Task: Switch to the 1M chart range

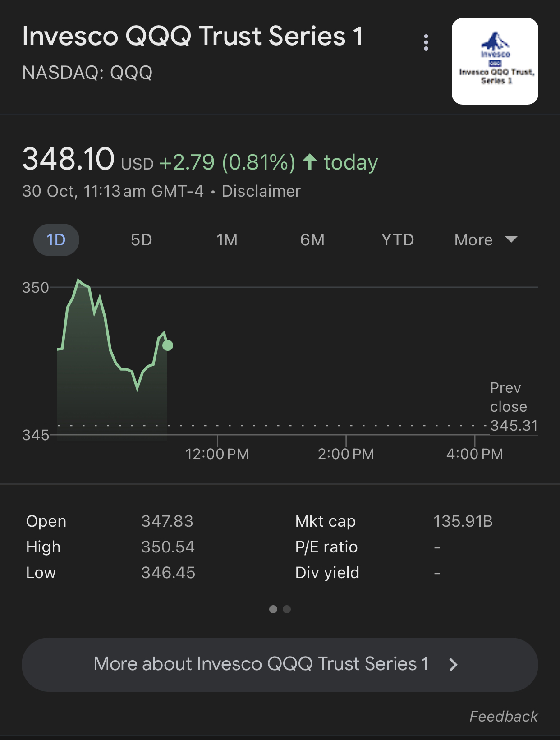Action: pos(227,240)
